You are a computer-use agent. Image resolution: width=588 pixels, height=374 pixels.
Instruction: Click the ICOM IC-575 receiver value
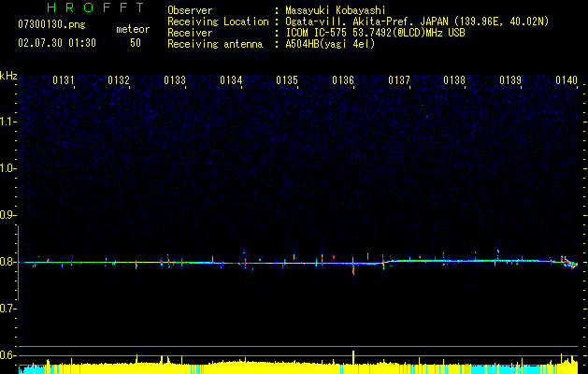[x=375, y=33]
